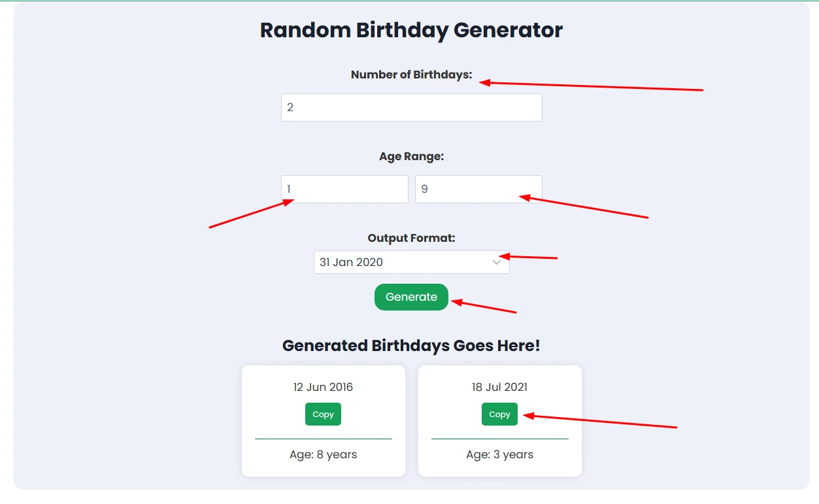Open the Output Format dropdown

[x=411, y=261]
